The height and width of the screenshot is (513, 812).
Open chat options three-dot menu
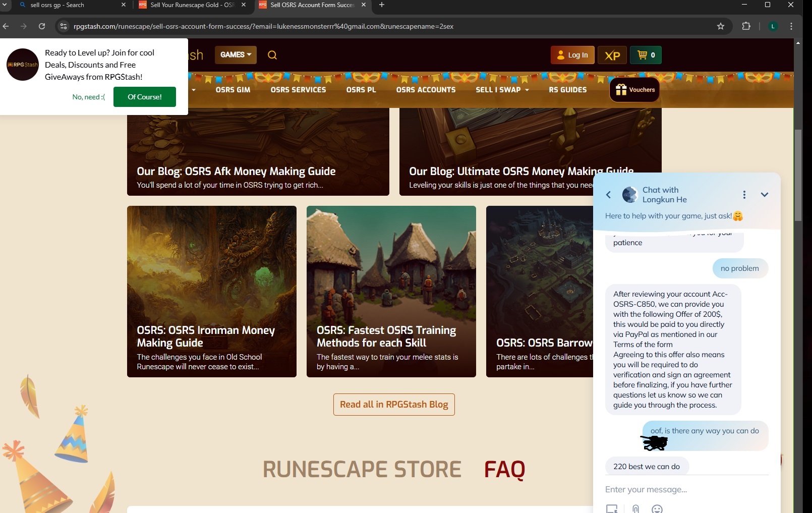744,195
